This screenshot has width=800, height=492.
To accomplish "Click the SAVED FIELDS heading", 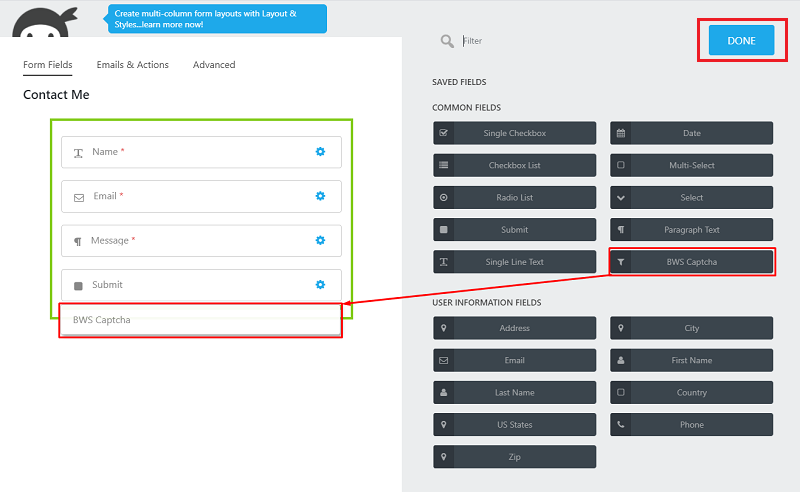I will coord(459,82).
